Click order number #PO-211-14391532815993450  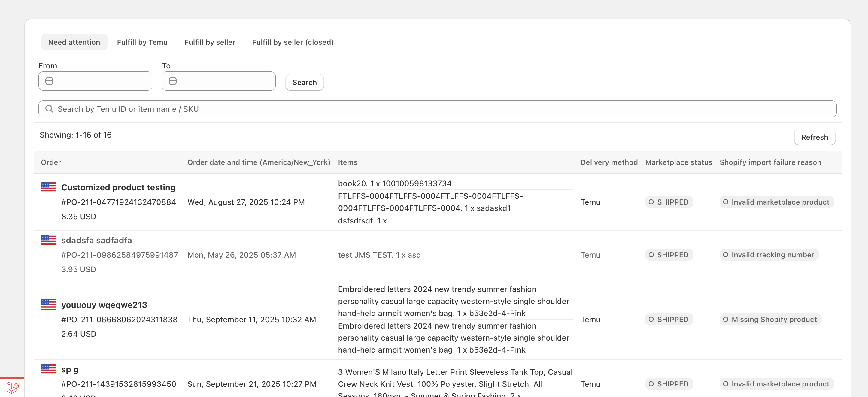(x=119, y=384)
